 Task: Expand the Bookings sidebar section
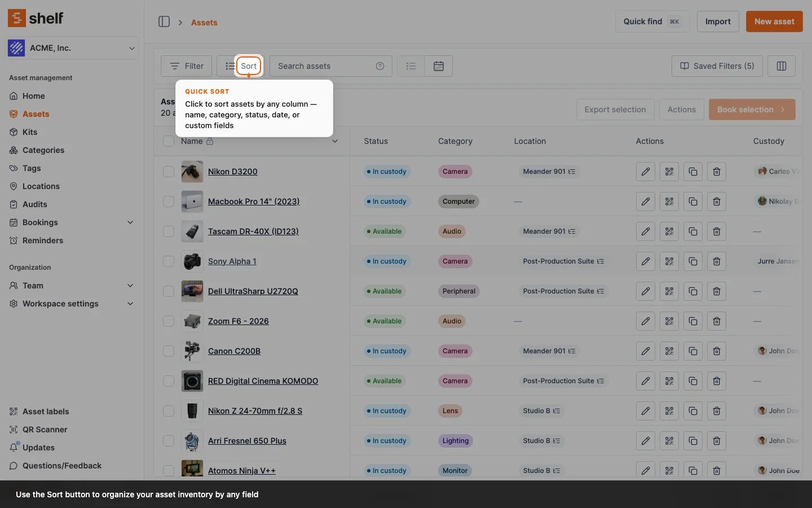click(130, 222)
